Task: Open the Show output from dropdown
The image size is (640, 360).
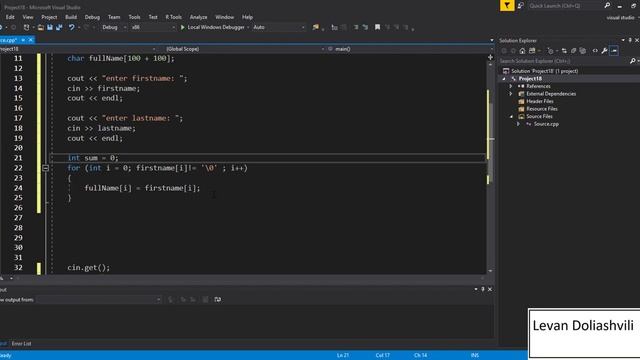Action: pos(99,300)
